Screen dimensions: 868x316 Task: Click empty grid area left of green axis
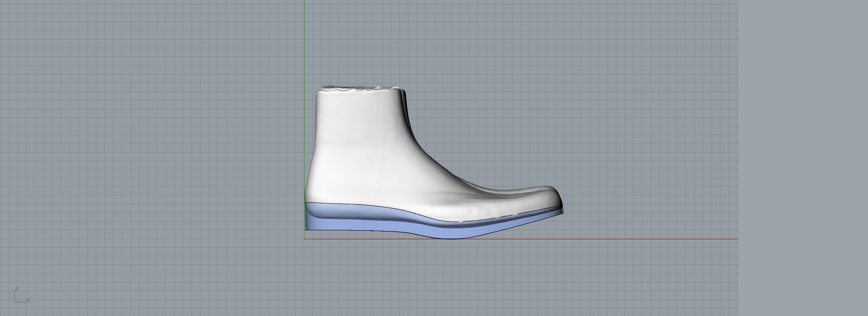pos(158,138)
